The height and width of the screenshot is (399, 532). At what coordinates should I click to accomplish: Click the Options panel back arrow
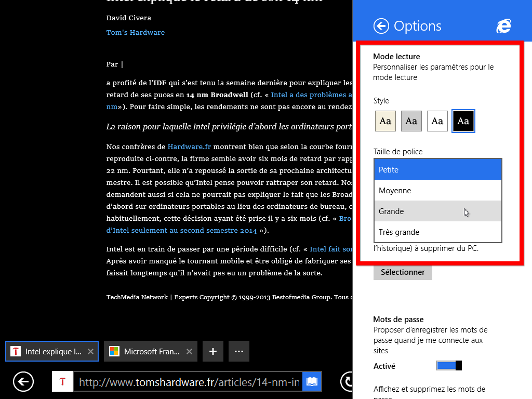[x=381, y=26]
